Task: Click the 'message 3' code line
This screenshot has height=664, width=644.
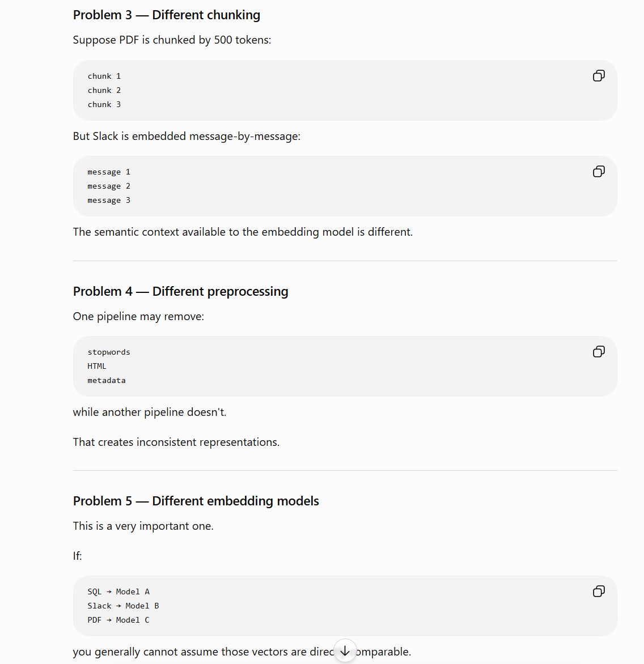Action: point(109,201)
